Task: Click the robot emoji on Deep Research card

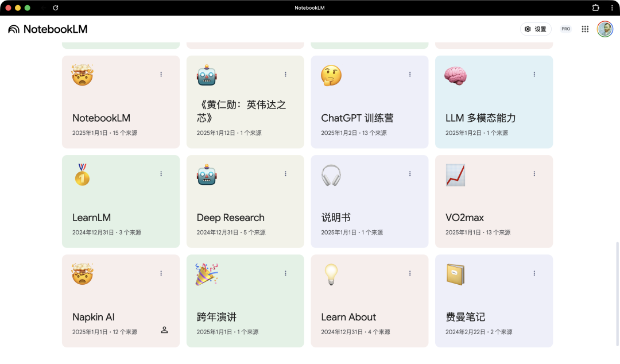Action: point(207,175)
